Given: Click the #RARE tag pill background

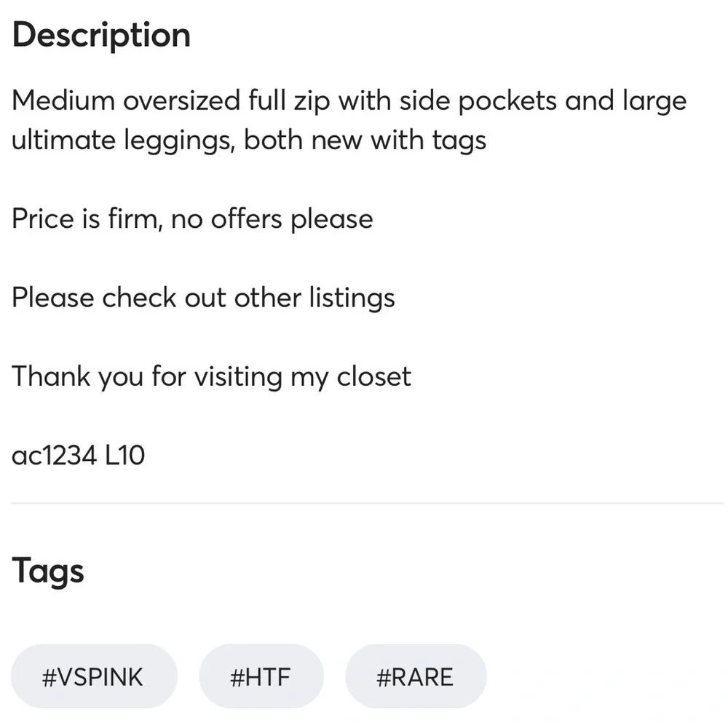Looking at the screenshot, I should point(416,676).
